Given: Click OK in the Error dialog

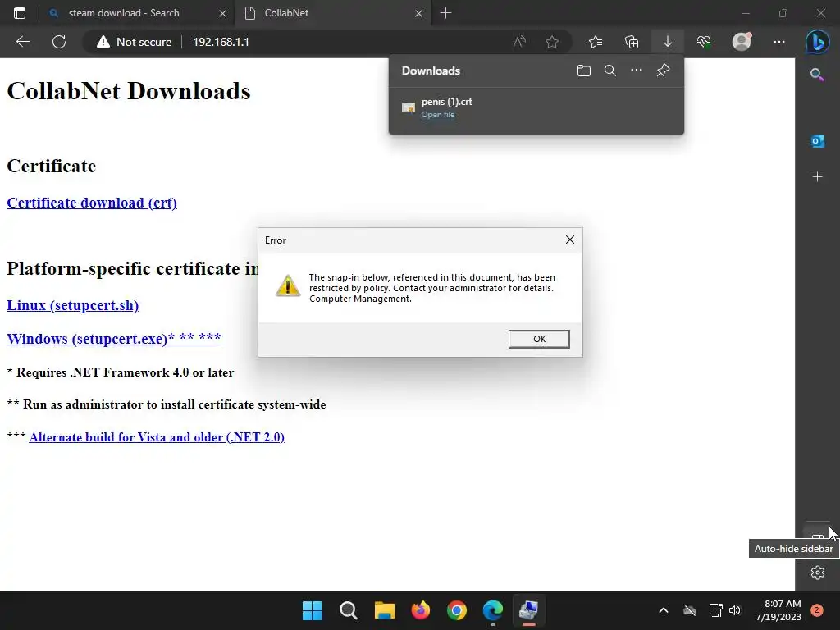Looking at the screenshot, I should [539, 339].
